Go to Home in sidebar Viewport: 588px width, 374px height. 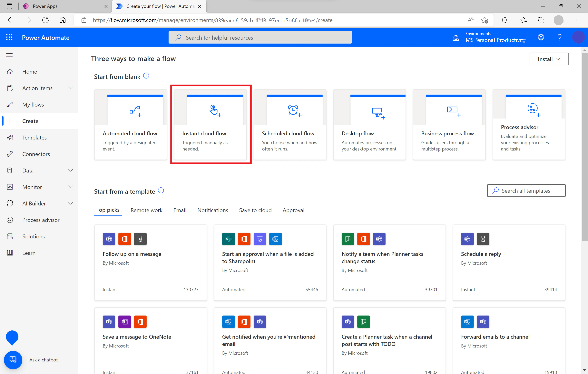click(x=39, y=72)
